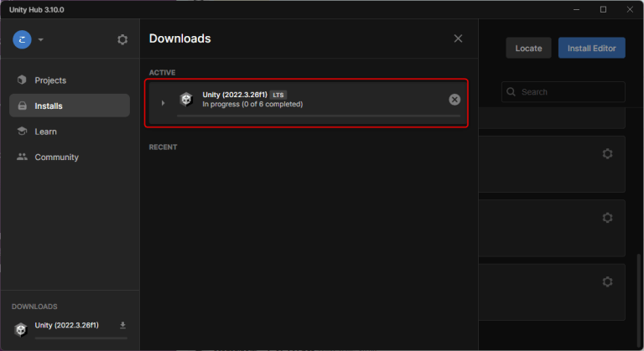The width and height of the screenshot is (644, 351).
Task: Open the gear menu on the second install card
Action: click(x=608, y=218)
